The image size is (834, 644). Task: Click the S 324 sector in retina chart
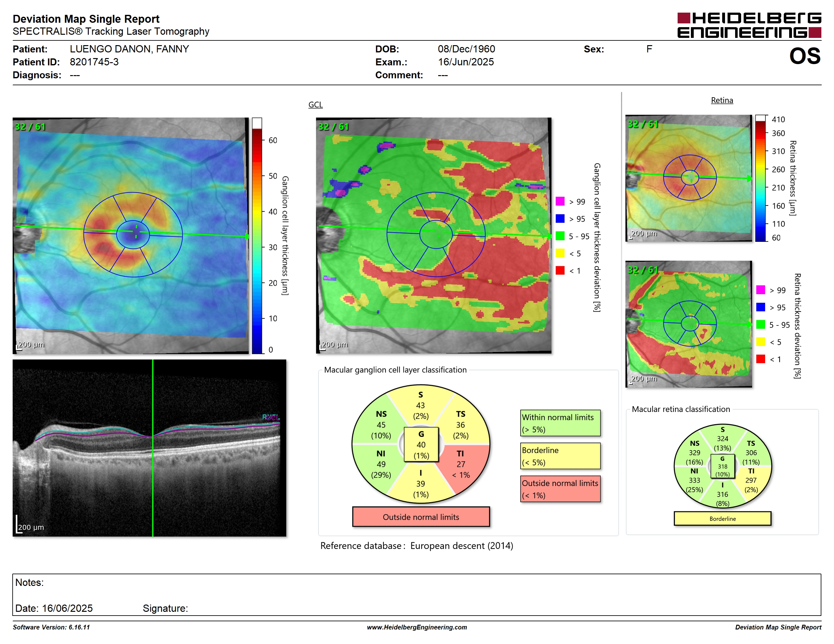(x=722, y=439)
